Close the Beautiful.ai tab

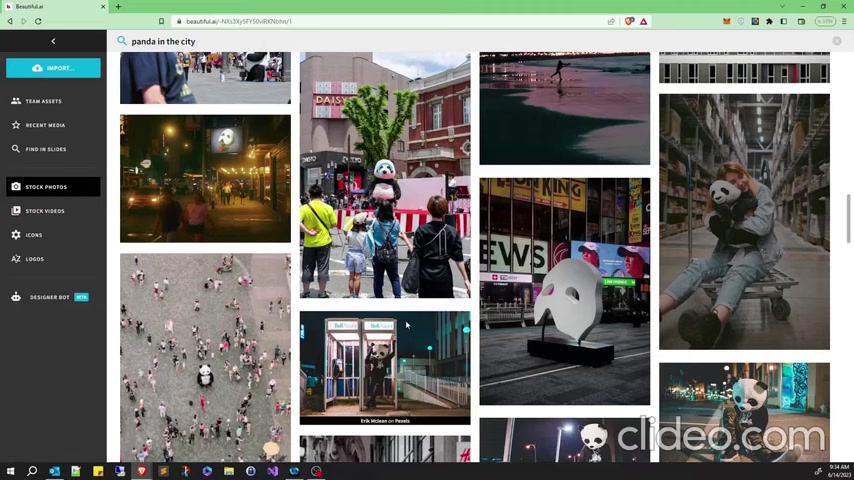pos(103,7)
